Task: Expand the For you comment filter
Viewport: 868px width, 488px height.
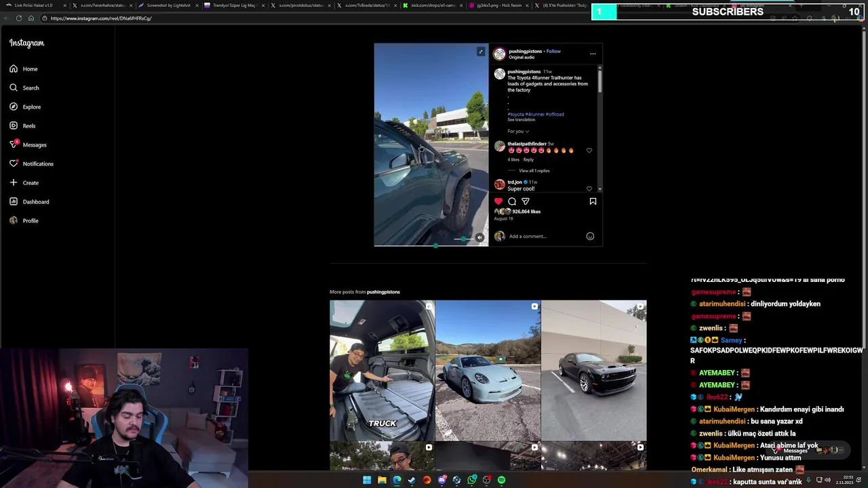Action: click(x=517, y=131)
